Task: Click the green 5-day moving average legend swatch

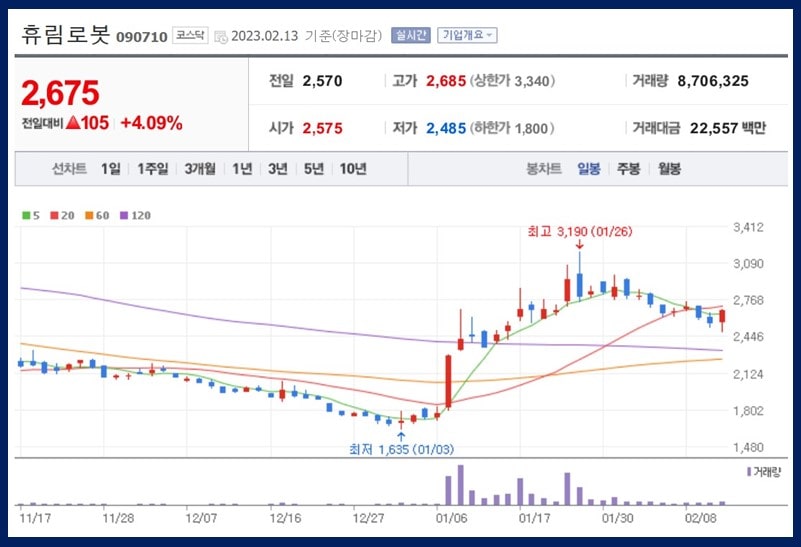Action: [26, 216]
